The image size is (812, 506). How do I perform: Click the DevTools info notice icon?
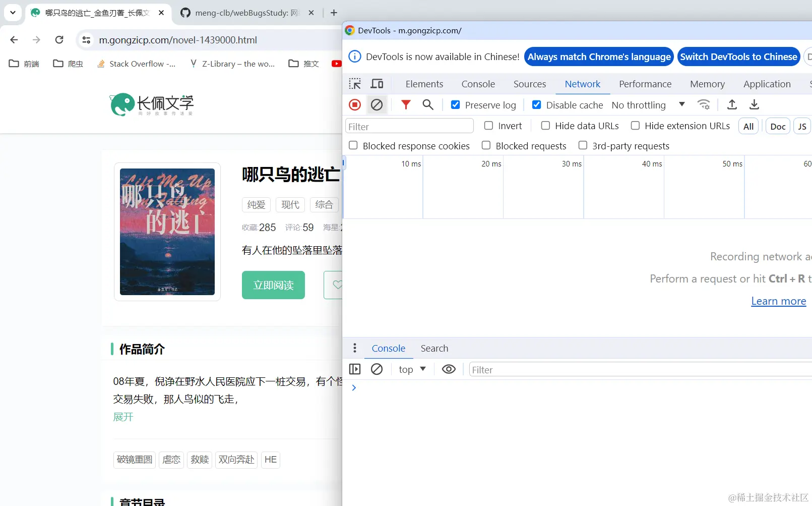[355, 57]
